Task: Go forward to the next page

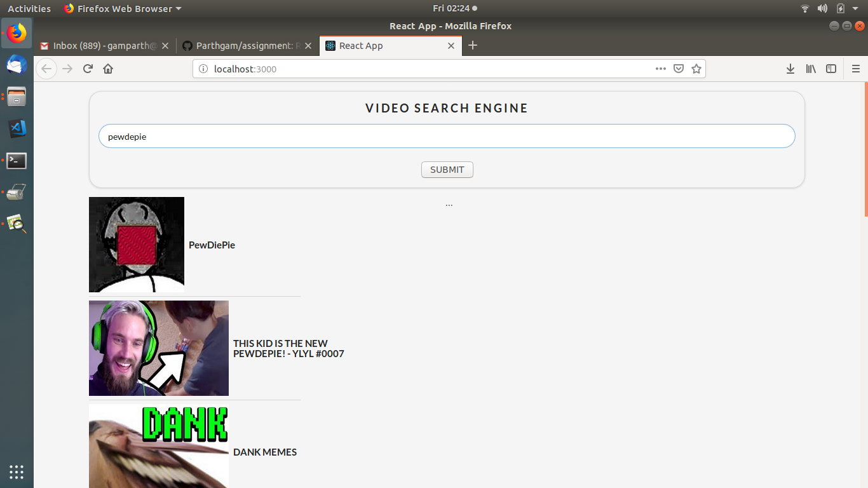Action: pyautogui.click(x=67, y=69)
